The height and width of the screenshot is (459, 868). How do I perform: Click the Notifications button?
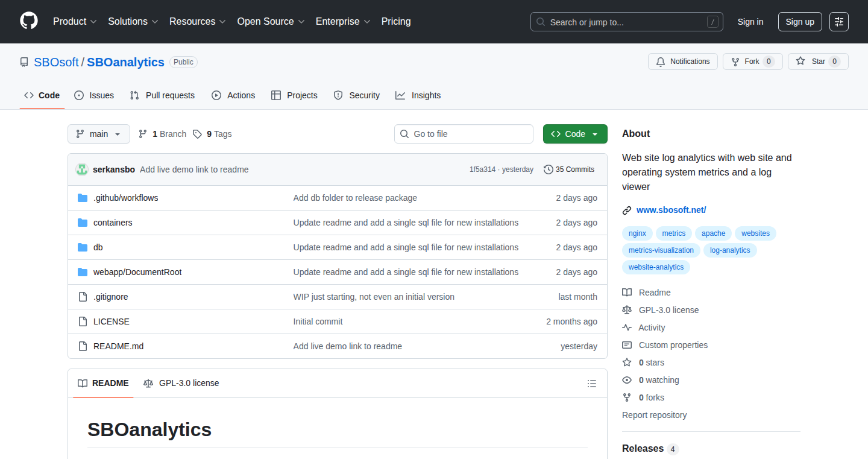684,62
